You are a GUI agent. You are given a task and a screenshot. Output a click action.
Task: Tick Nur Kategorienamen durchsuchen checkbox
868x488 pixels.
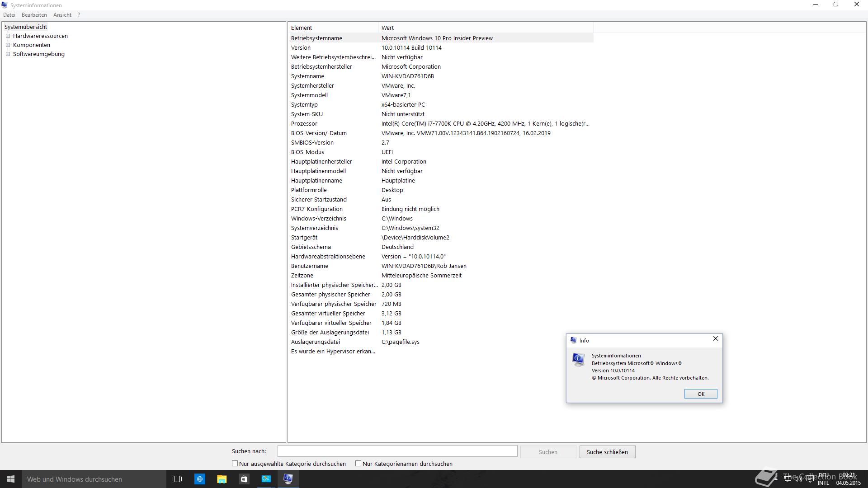click(358, 464)
